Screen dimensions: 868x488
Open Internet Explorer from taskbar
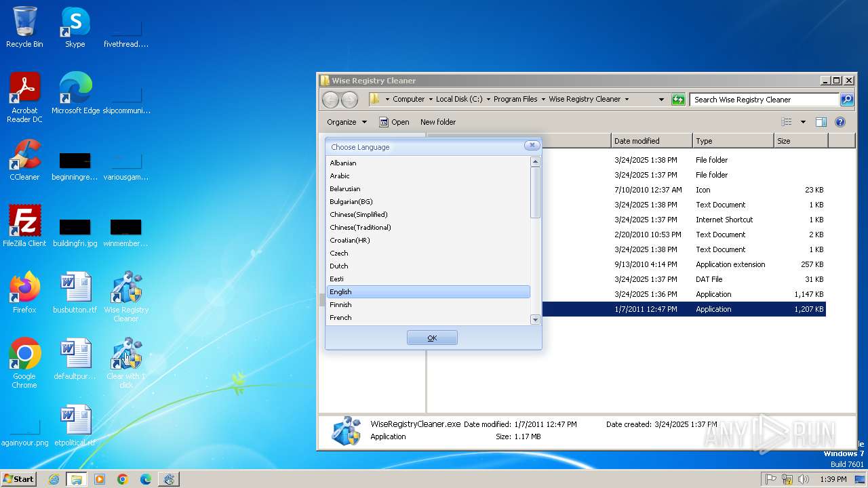54,479
